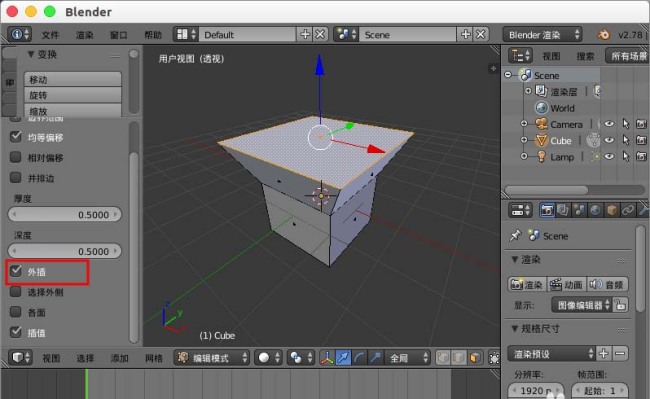Open World properties tab
Viewport: 650px width, 399px height.
[595, 210]
